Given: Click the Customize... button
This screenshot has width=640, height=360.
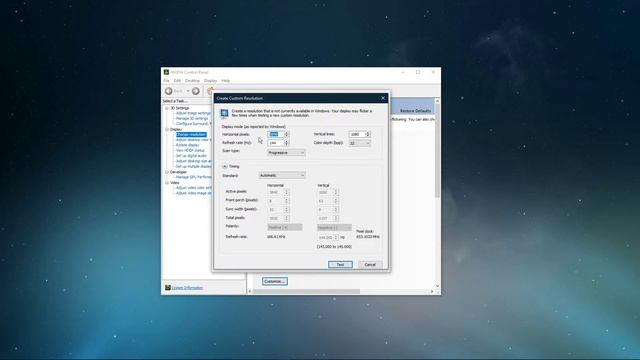Looking at the screenshot, I should click(x=275, y=281).
